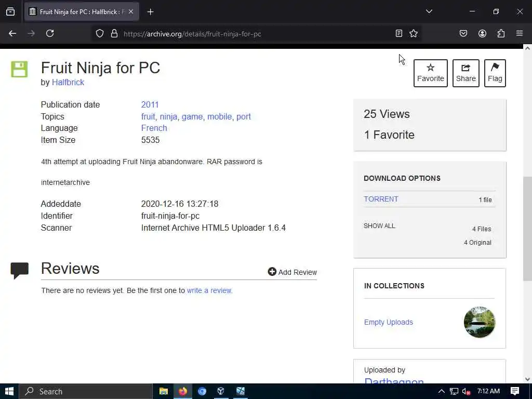Open the Firefox application menu
This screenshot has height=399, width=532.
520,33
